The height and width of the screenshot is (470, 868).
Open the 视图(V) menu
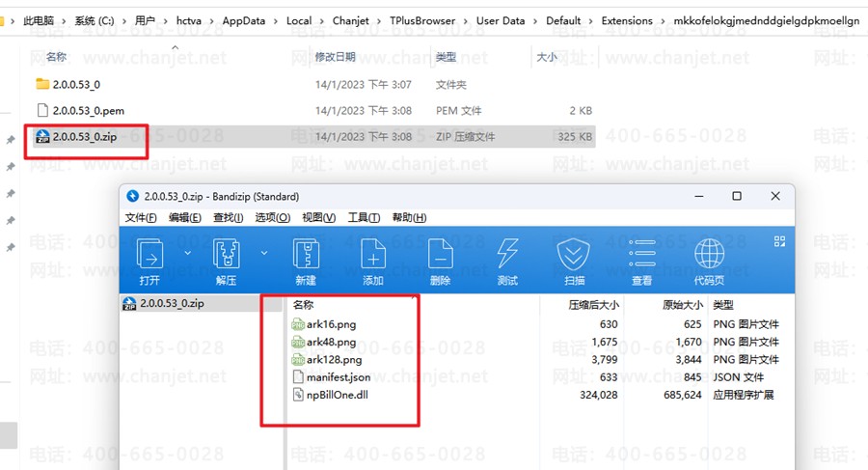[319, 217]
